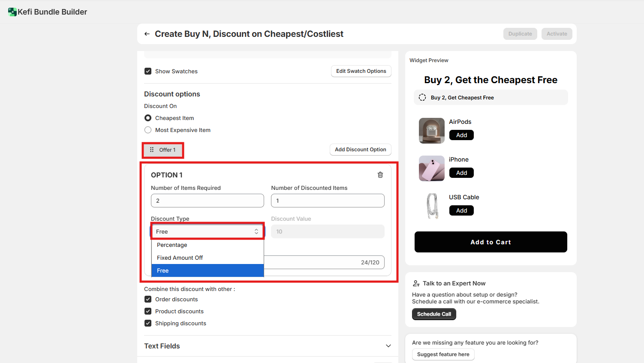This screenshot has width=644, height=363.
Task: Open the Discount Type dropdown
Action: click(x=208, y=231)
